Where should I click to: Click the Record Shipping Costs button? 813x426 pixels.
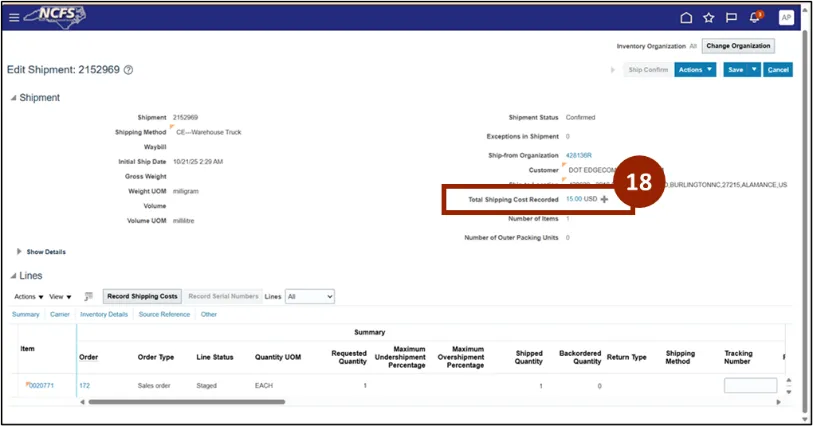pos(142,296)
